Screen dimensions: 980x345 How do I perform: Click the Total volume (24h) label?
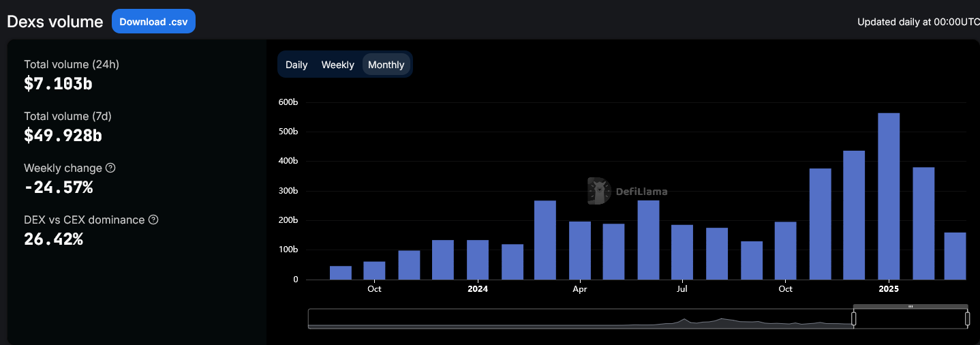click(x=72, y=64)
